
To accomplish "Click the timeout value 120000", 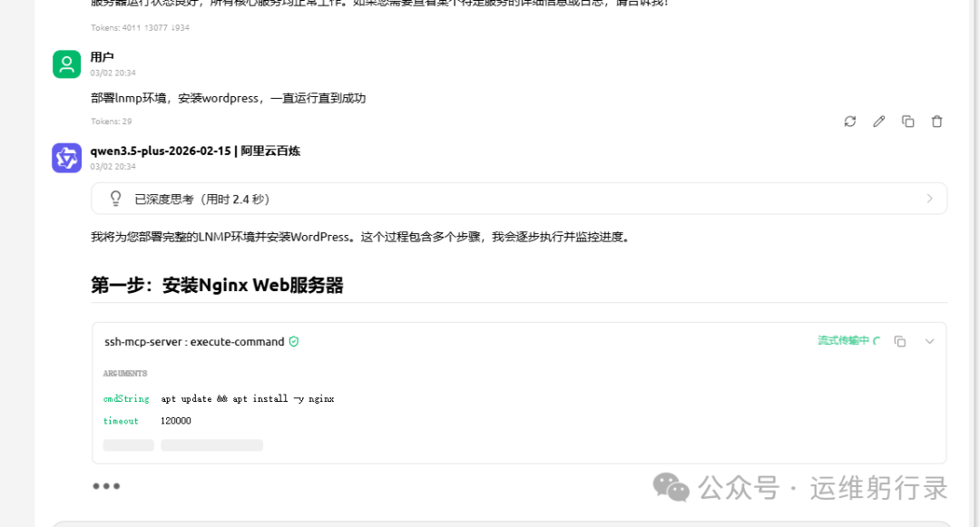I will 176,421.
